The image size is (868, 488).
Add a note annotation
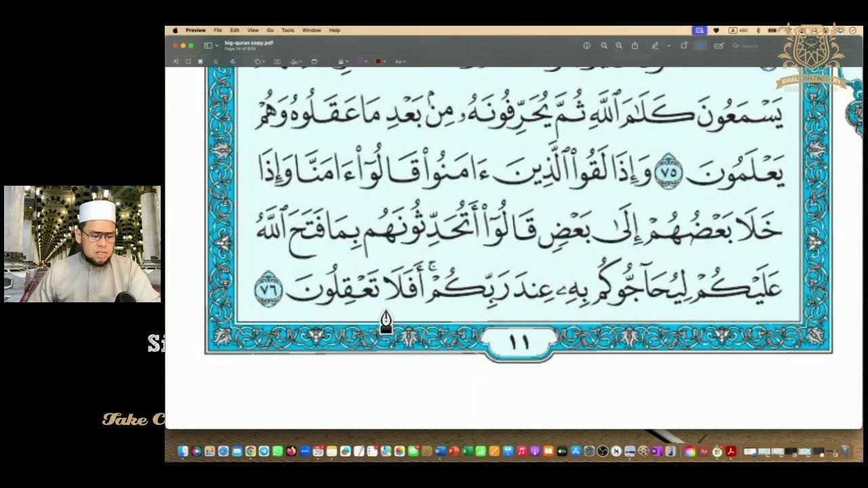[314, 62]
